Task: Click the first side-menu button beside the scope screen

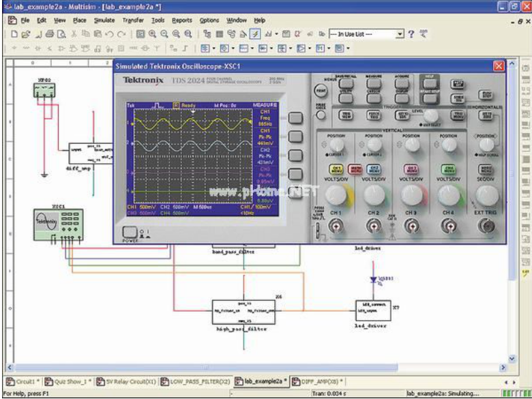Action: pos(295,118)
